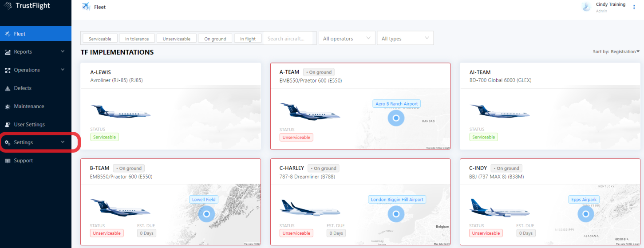Image resolution: width=644 pixels, height=248 pixels.
Task: Click the C-INDY Unserviceable status badge
Action: [486, 233]
